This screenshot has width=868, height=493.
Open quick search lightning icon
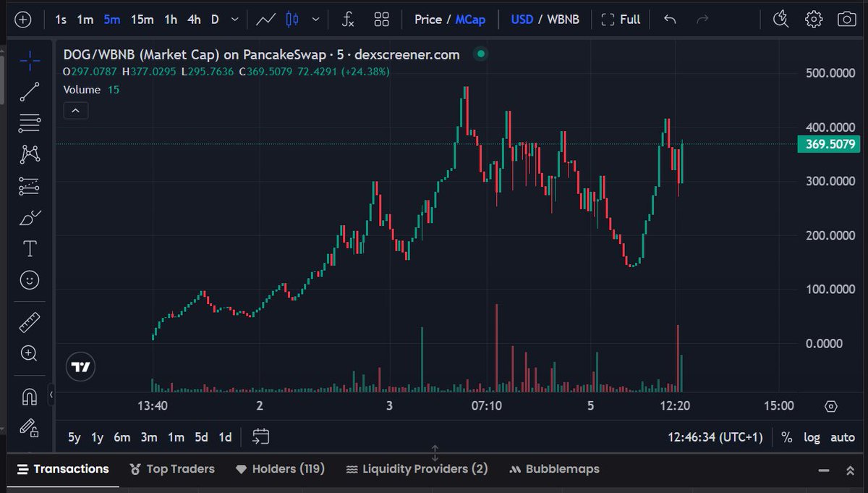pyautogui.click(x=780, y=20)
